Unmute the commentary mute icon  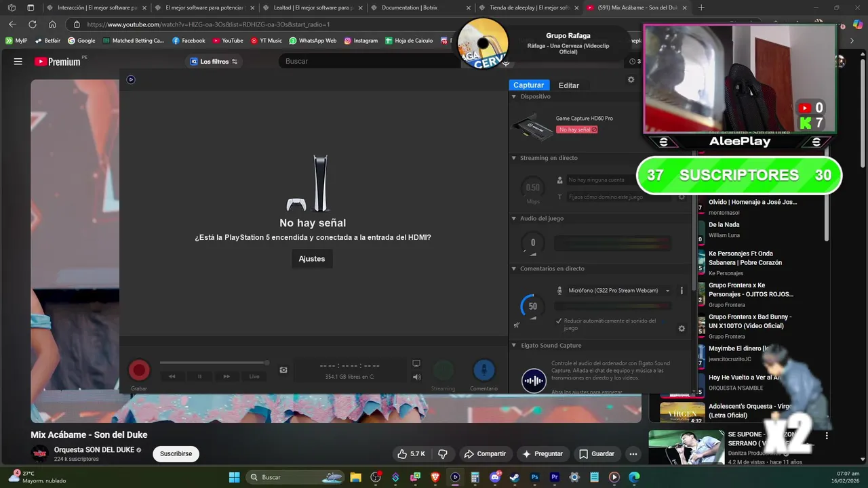tap(517, 325)
